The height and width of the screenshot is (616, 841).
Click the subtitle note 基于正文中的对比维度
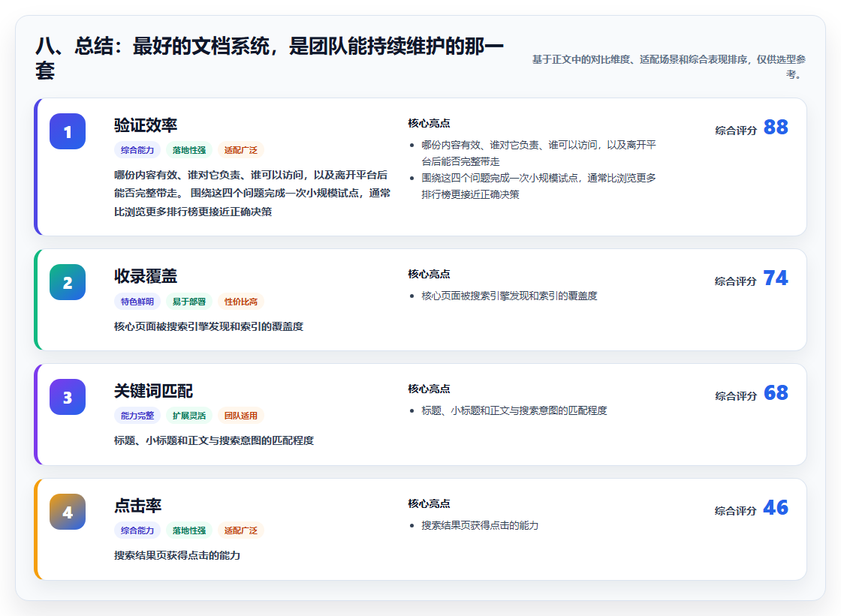[668, 67]
